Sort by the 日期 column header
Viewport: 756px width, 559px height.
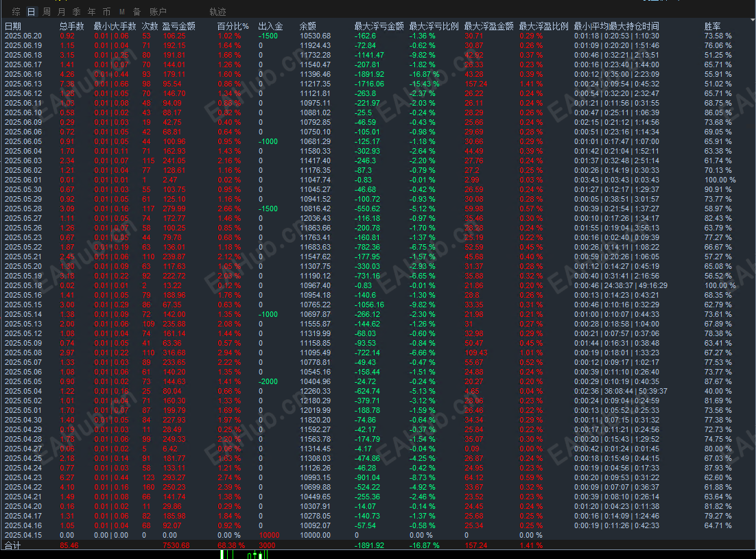13,26
